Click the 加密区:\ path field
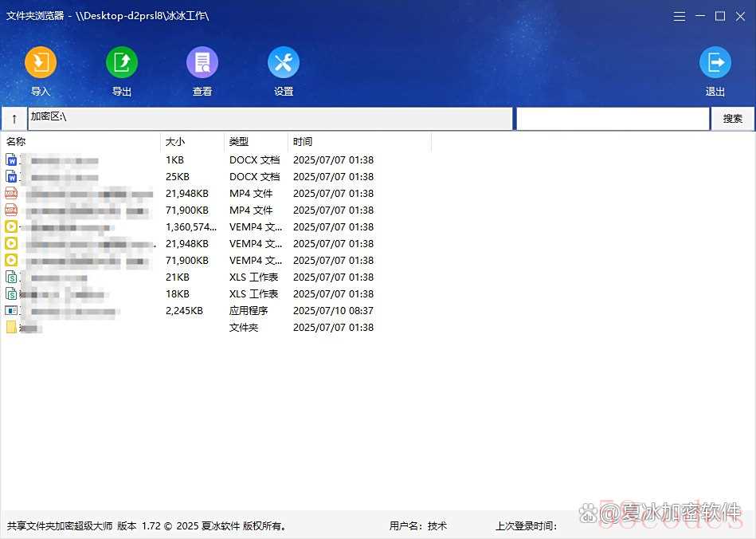The image size is (756, 539). [270, 119]
